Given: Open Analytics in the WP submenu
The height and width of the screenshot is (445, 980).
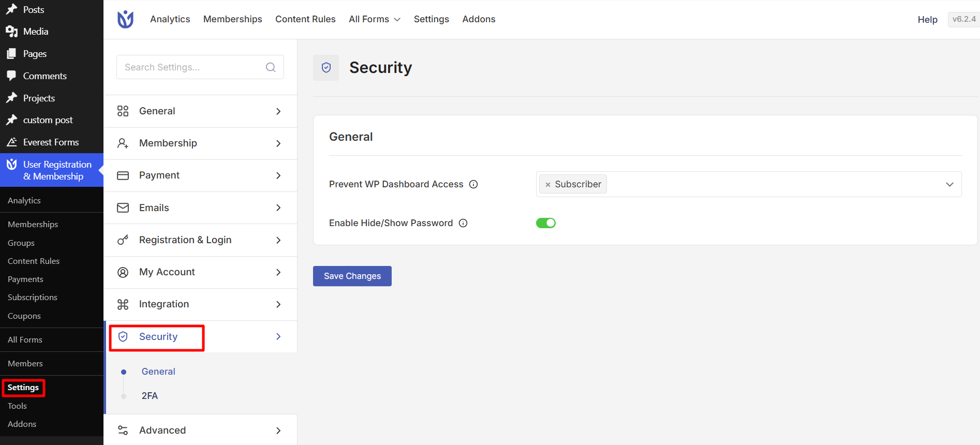Looking at the screenshot, I should click(24, 201).
